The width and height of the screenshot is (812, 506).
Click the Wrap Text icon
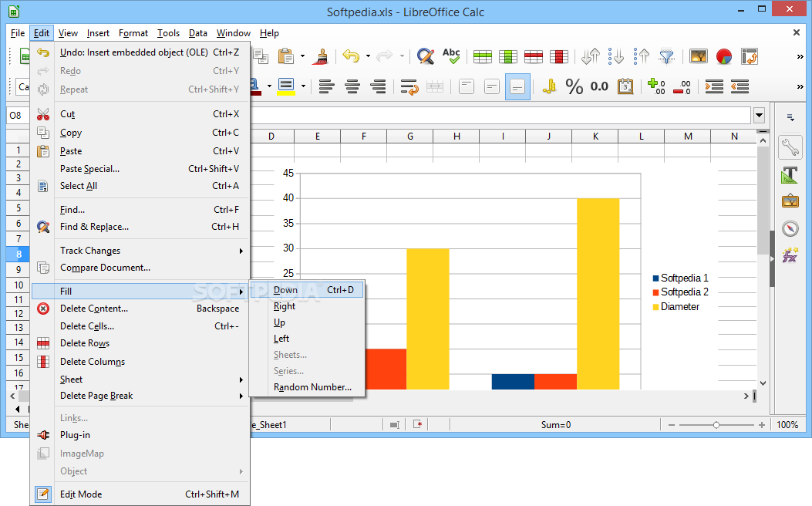409,86
